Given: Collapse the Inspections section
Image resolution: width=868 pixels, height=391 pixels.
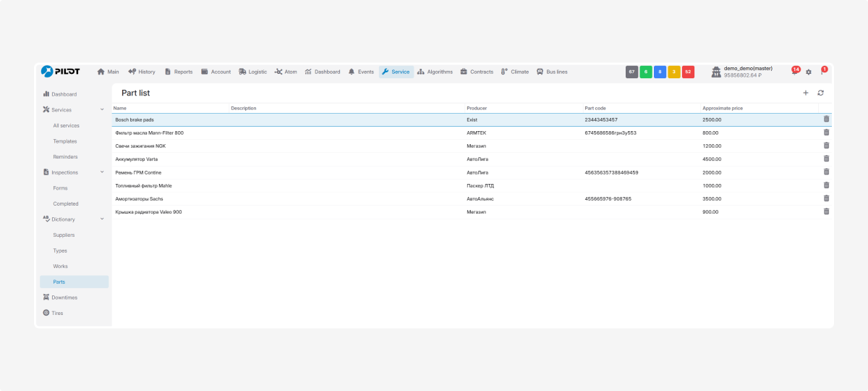Looking at the screenshot, I should [102, 172].
